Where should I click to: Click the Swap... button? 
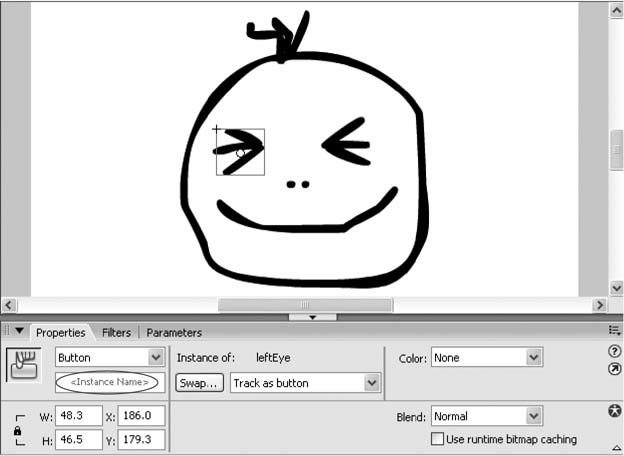199,383
